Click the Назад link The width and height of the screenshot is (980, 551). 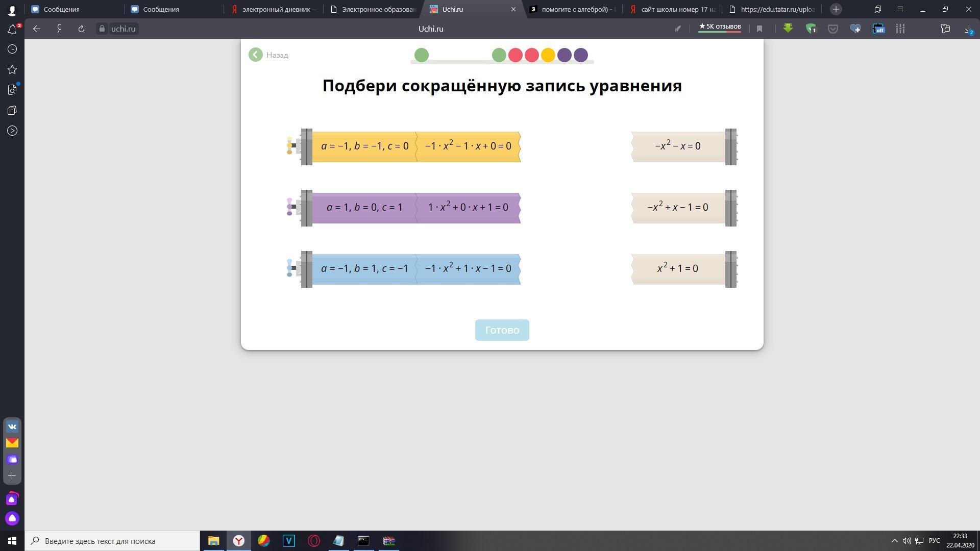277,55
